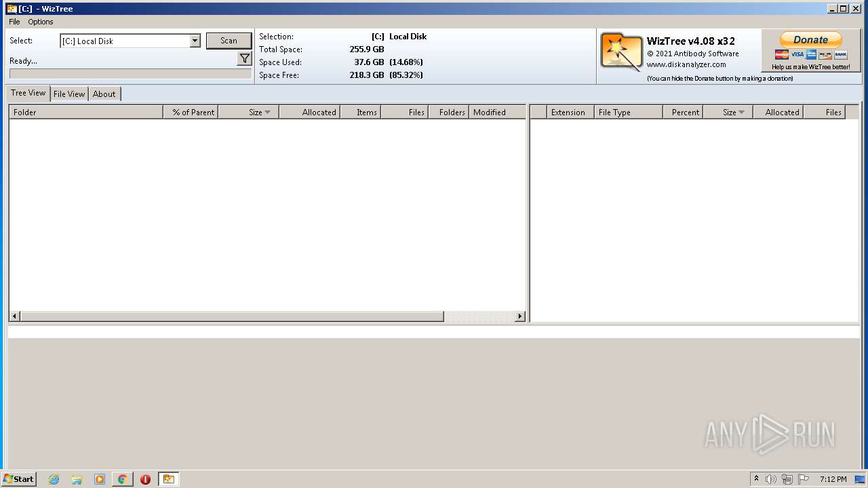Sort by Modified column header

pyautogui.click(x=497, y=112)
